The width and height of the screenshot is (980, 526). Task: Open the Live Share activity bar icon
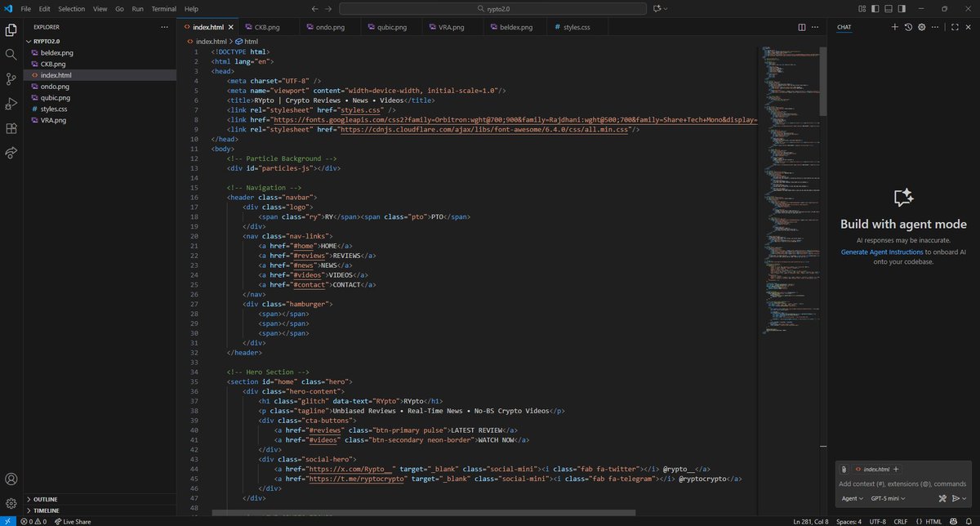(11, 153)
